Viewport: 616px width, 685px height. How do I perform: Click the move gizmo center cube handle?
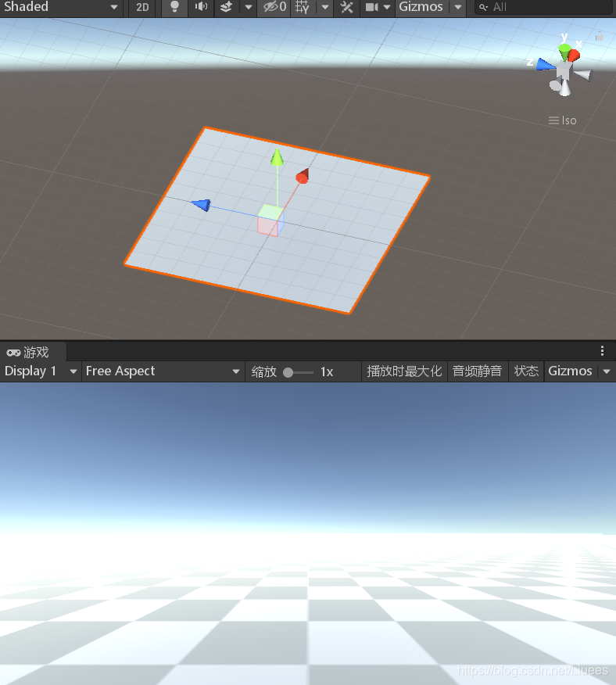coord(270,221)
